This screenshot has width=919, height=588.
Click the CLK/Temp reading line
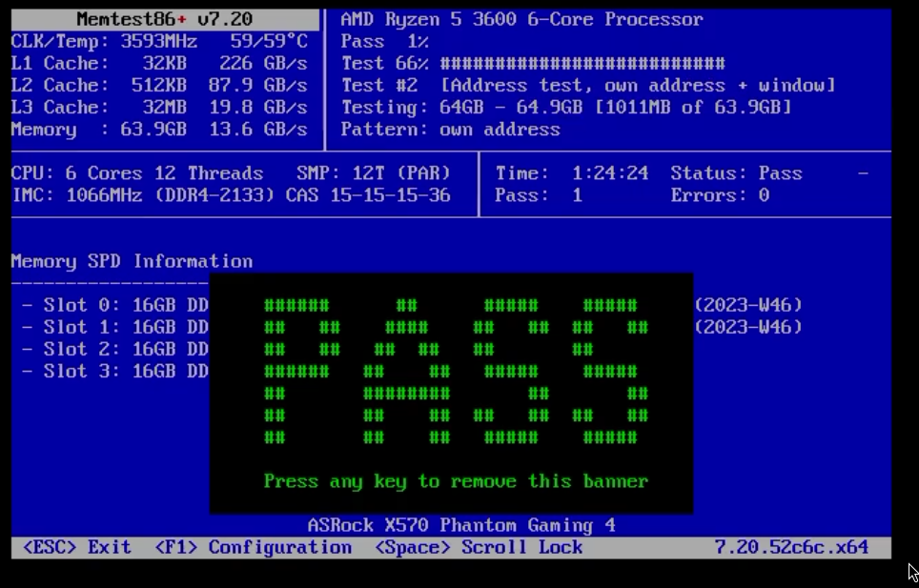(159, 42)
